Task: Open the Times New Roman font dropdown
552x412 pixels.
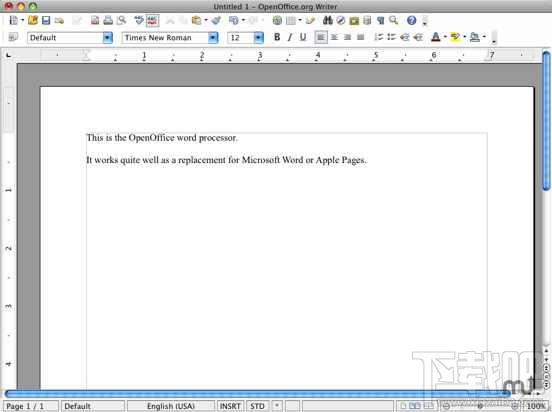Action: pos(213,38)
